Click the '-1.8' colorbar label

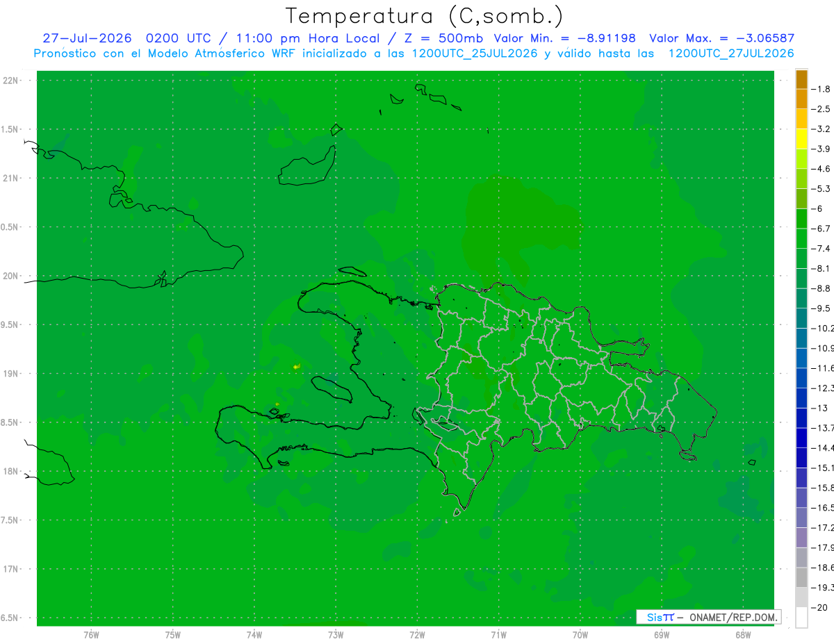821,89
